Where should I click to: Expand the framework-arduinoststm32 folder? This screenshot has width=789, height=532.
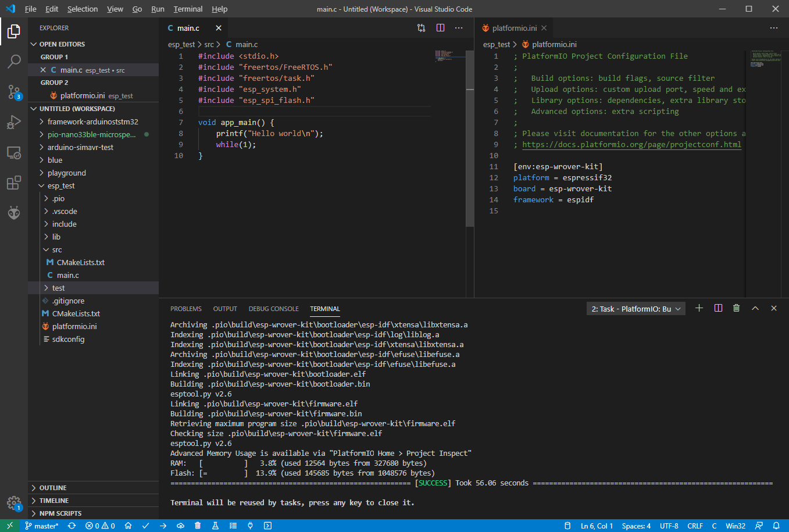[x=93, y=122]
